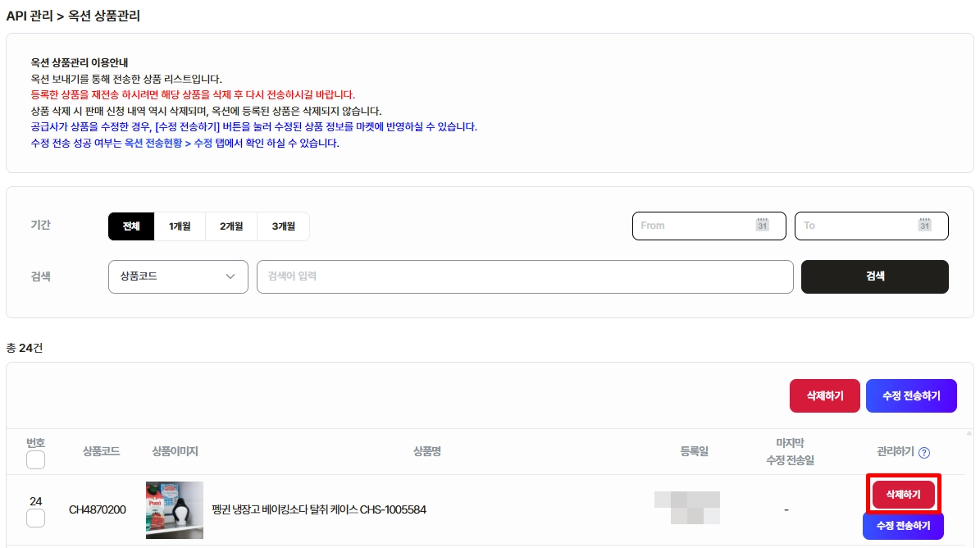
Task: Tick the select-all checkbox under 번호
Action: [x=35, y=460]
